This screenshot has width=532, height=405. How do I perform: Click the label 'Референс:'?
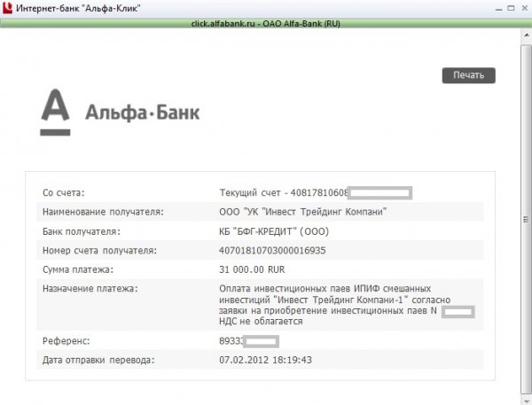click(66, 341)
